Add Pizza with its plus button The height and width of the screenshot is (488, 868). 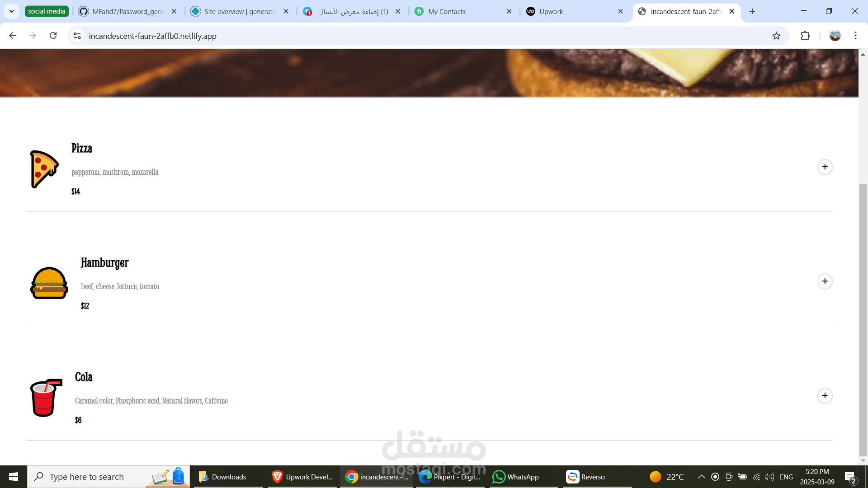coord(825,167)
